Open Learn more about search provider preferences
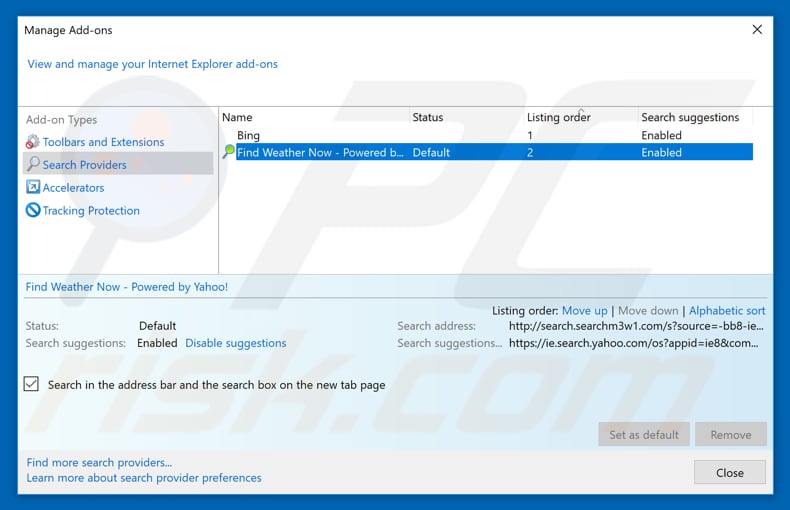 coord(144,477)
